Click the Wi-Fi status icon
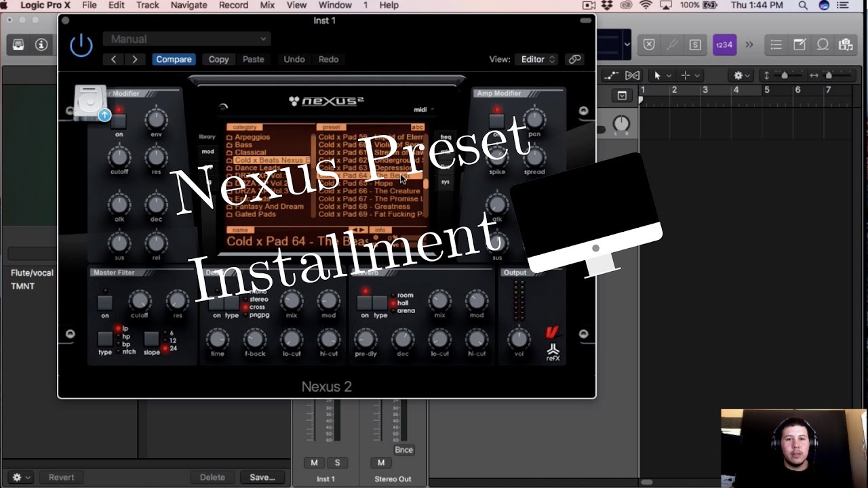Screen dimensions: 868x488 coord(646,5)
